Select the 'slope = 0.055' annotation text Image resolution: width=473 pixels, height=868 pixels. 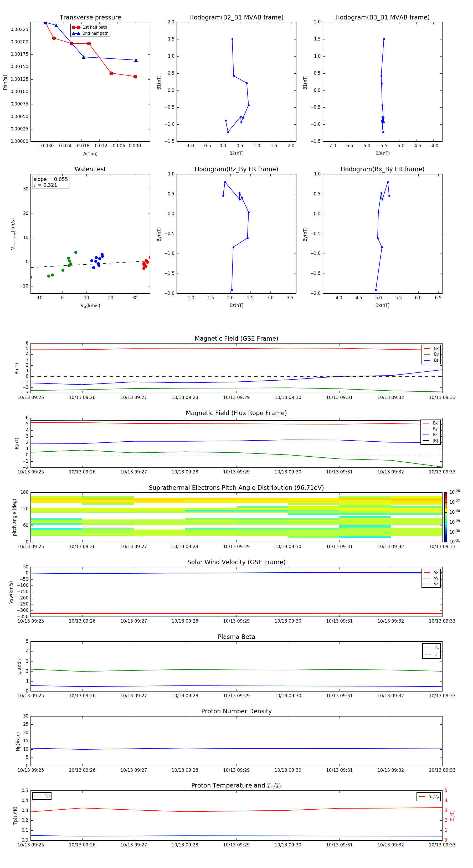click(x=50, y=179)
